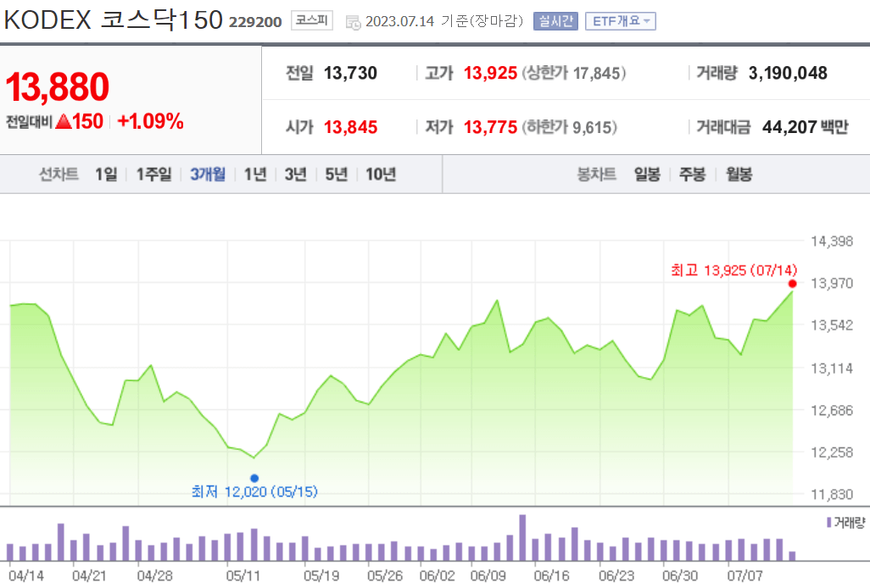Click the red up-triangle change indicator
Screen dimensions: 870x588
[x=64, y=121]
